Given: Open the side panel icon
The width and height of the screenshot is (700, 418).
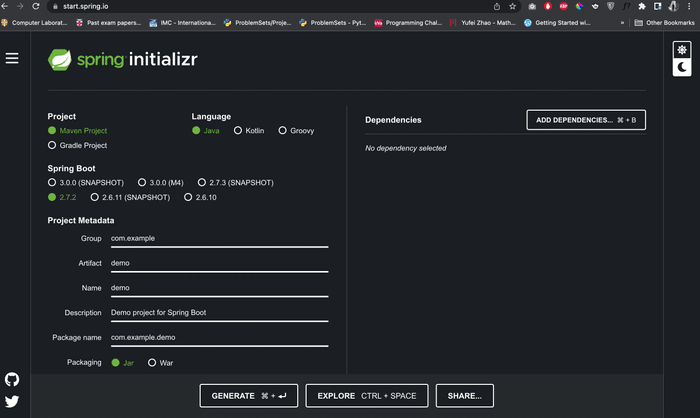Looking at the screenshot, I should [658, 6].
